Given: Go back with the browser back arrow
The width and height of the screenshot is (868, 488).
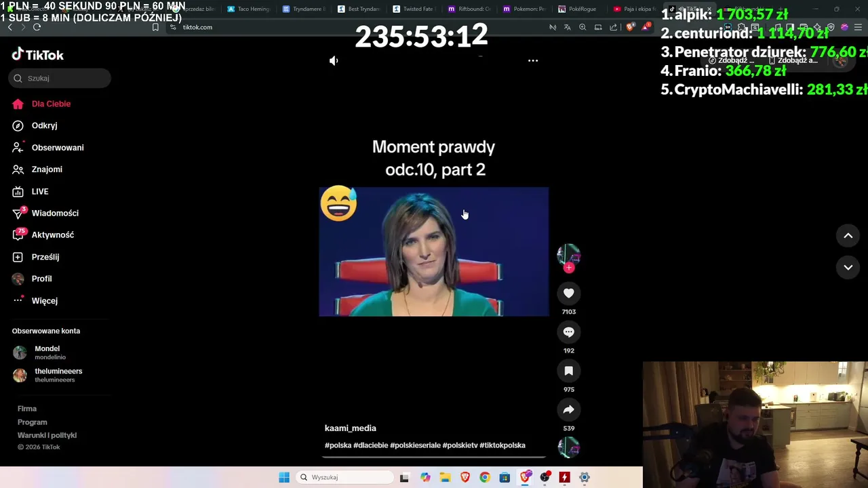Looking at the screenshot, I should coord(9,27).
